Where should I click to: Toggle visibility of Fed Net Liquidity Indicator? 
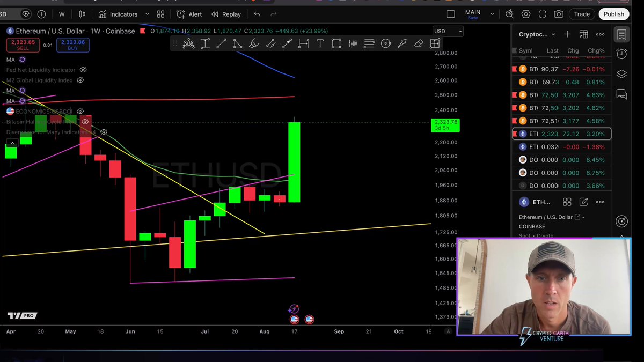pos(83,70)
